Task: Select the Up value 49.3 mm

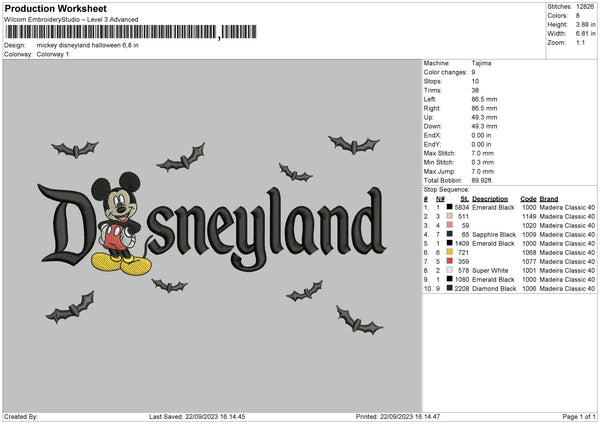Action: (484, 117)
